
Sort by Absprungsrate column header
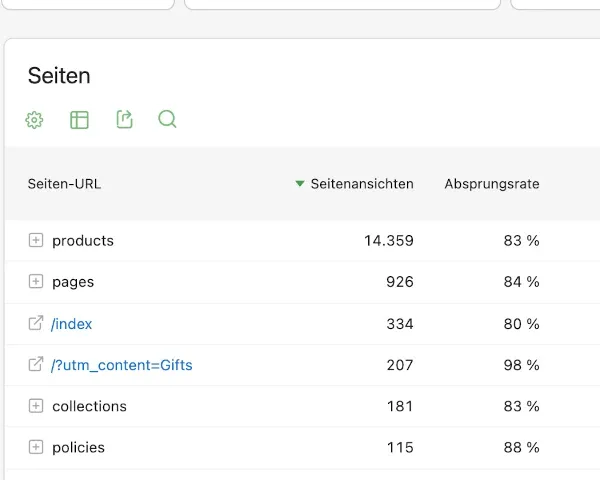tap(492, 184)
